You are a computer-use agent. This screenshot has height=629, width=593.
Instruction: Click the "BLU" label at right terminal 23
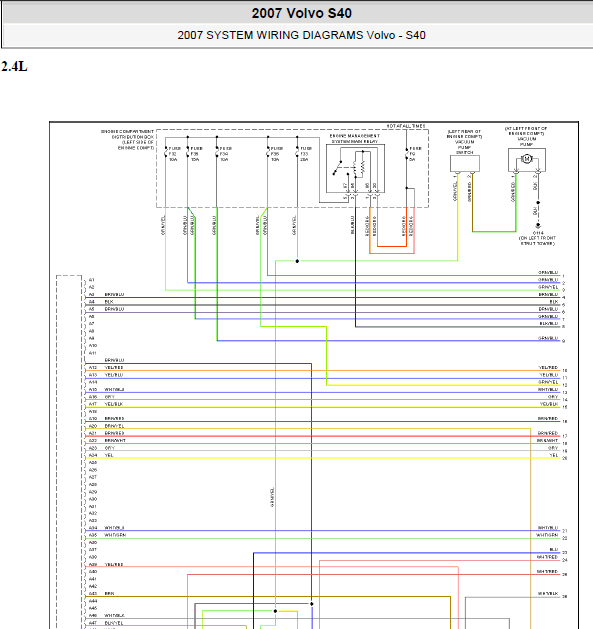coord(554,550)
